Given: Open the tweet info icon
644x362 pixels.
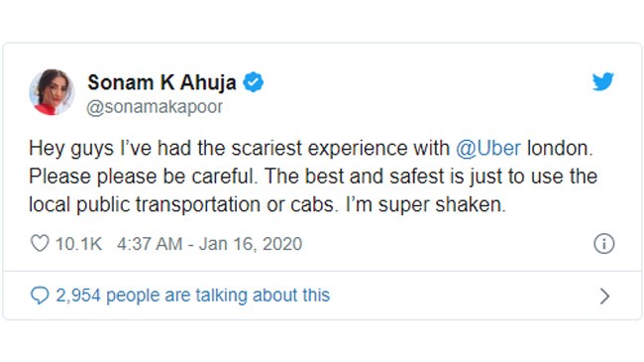Looking at the screenshot, I should click(603, 244).
